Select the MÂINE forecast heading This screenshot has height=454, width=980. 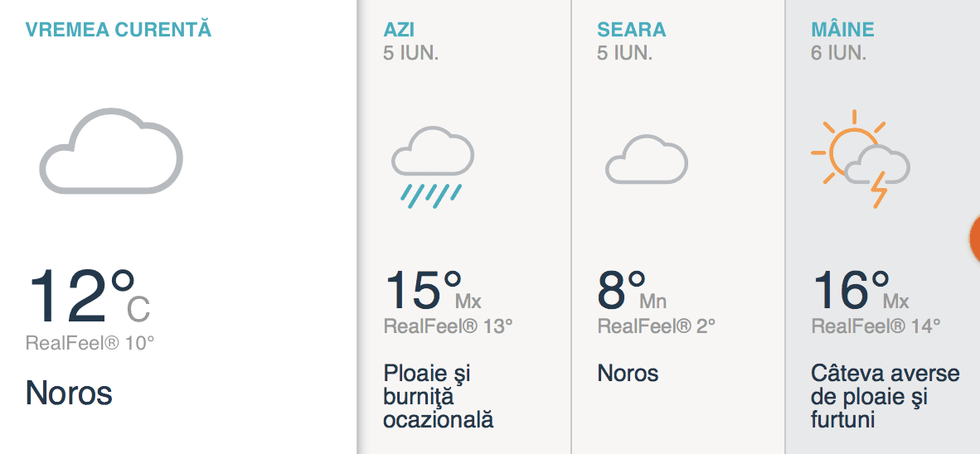(842, 29)
